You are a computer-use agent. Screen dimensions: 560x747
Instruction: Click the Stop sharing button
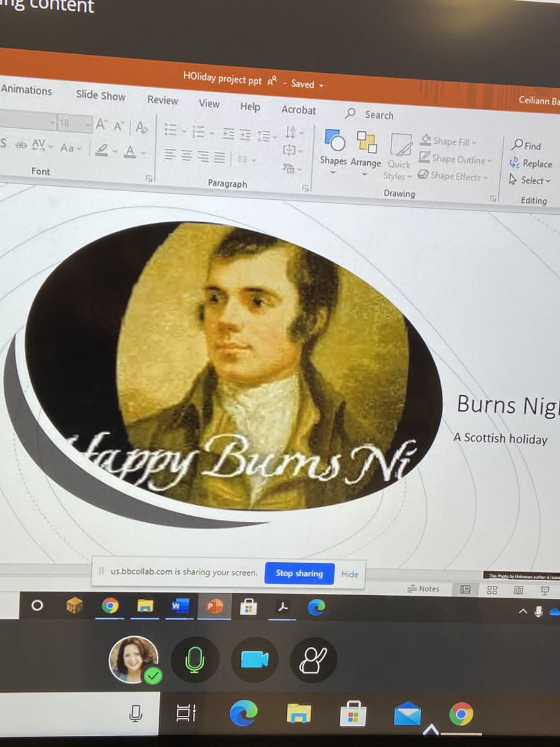(299, 573)
